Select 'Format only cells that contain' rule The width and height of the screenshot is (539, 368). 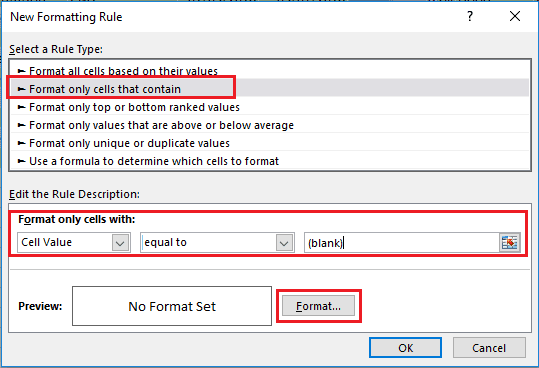click(x=270, y=89)
